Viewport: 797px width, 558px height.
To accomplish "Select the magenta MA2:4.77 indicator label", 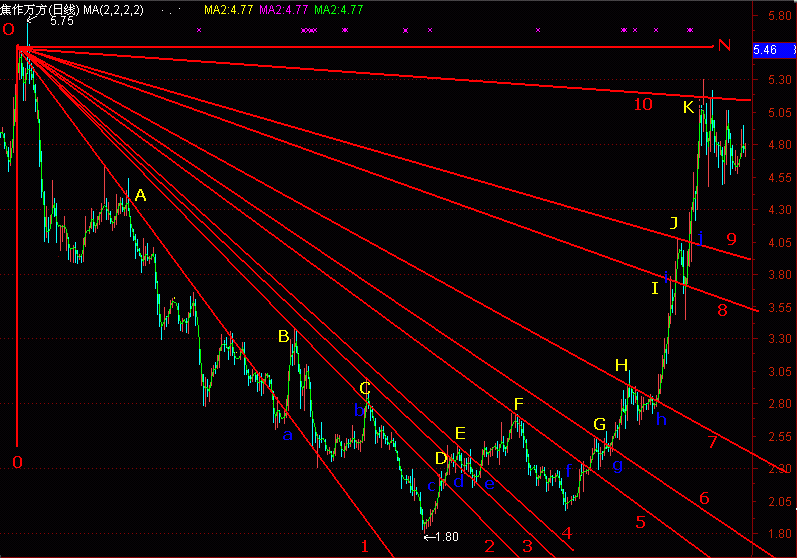I will point(284,10).
